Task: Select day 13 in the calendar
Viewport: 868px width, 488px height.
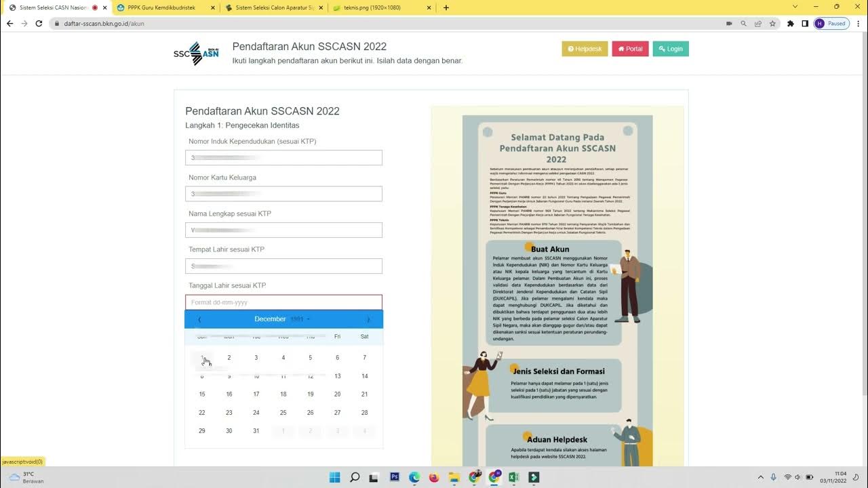Action: click(337, 376)
